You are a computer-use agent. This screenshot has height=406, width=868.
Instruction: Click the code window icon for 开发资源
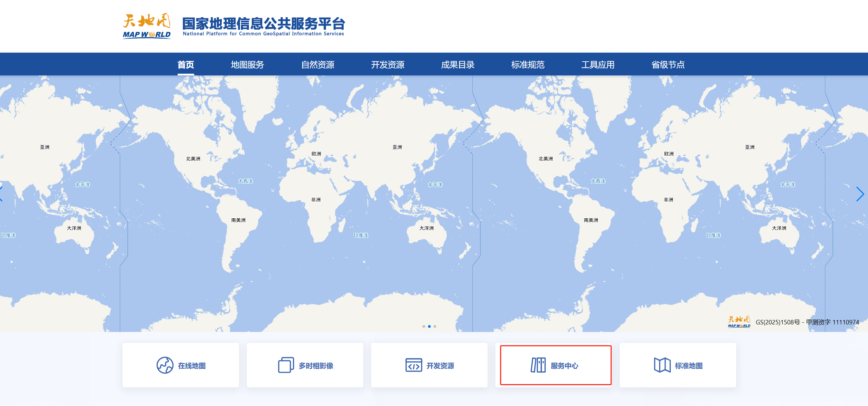click(x=414, y=365)
